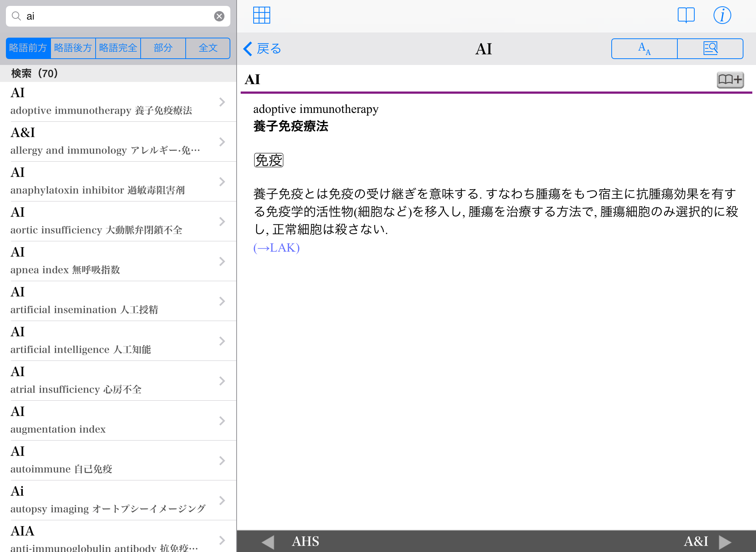756x552 pixels.
Task: Select 略語前方 search mode
Action: point(28,48)
